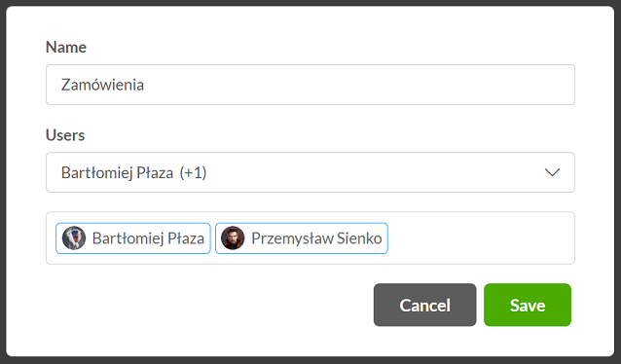Screen dimensions: 621x364
Task: Select the Bartłomiej Płaza user chip
Action: 133,238
